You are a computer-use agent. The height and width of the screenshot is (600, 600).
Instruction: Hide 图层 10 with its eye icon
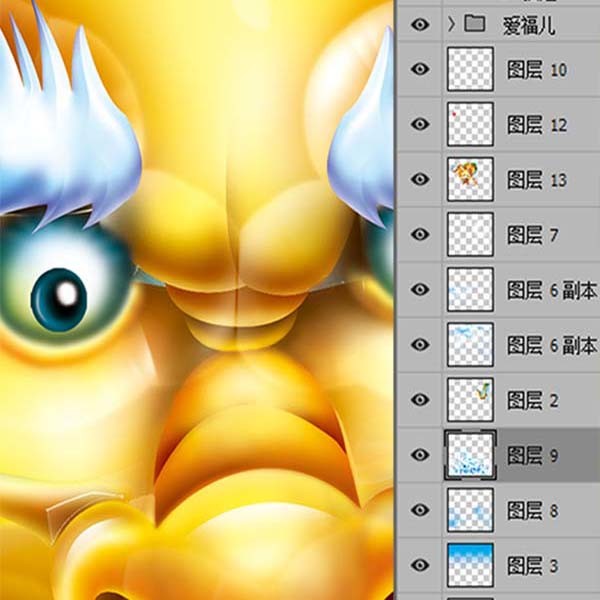click(x=420, y=69)
